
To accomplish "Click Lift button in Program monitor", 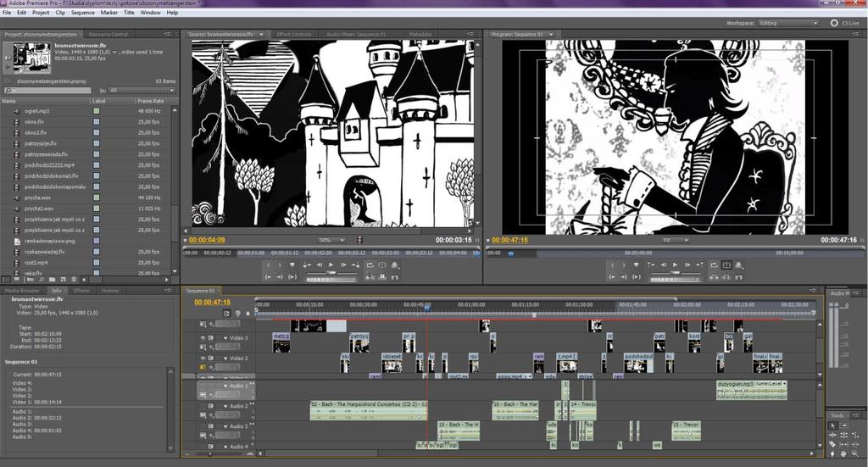I will 714,276.
